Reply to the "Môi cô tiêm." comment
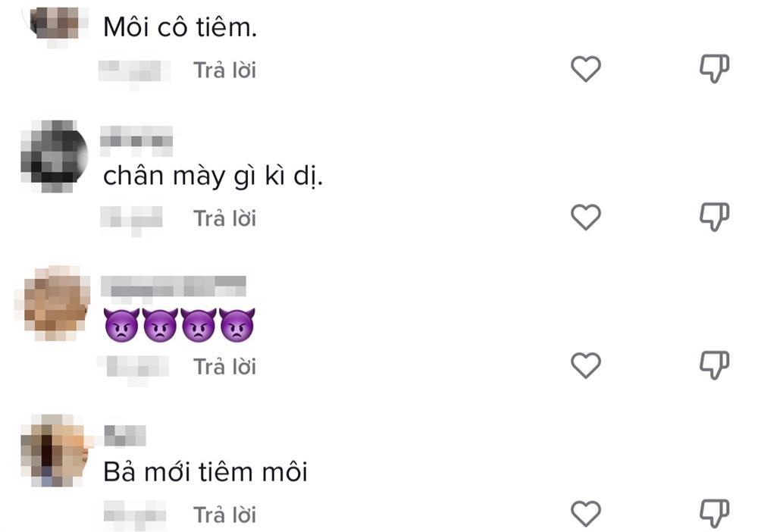The image size is (758, 532). (x=224, y=70)
